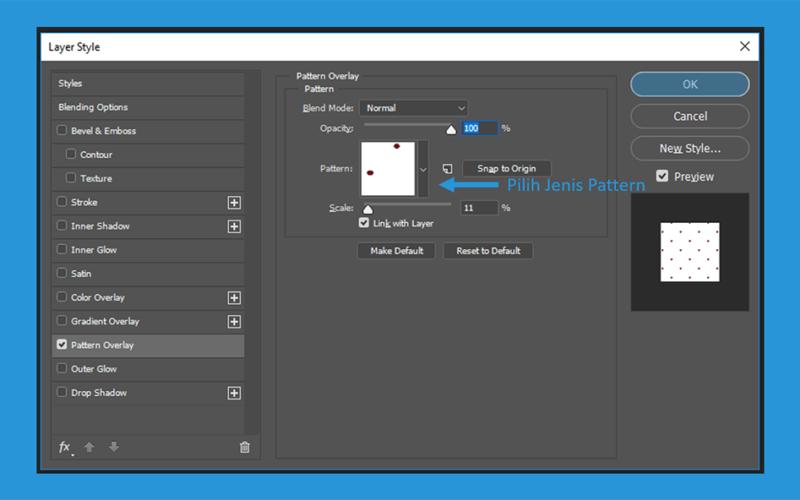
Task: Enable the Contour checkbox
Action: point(71,154)
